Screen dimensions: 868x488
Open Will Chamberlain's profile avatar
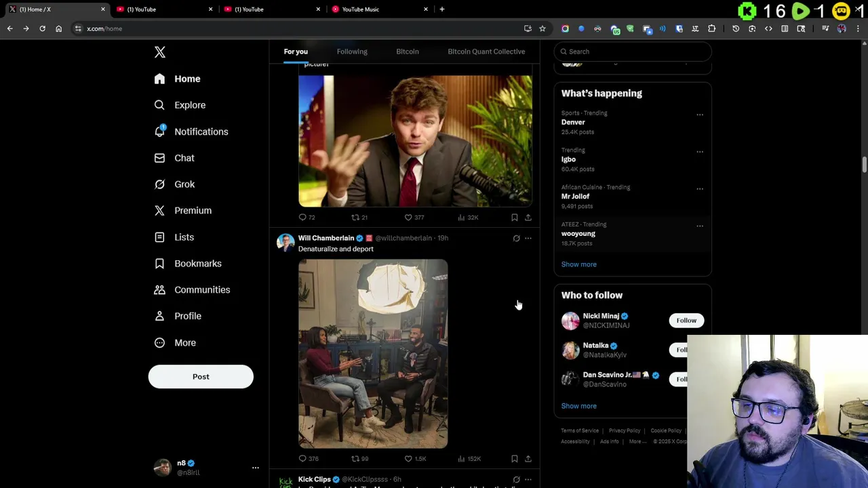pyautogui.click(x=285, y=243)
